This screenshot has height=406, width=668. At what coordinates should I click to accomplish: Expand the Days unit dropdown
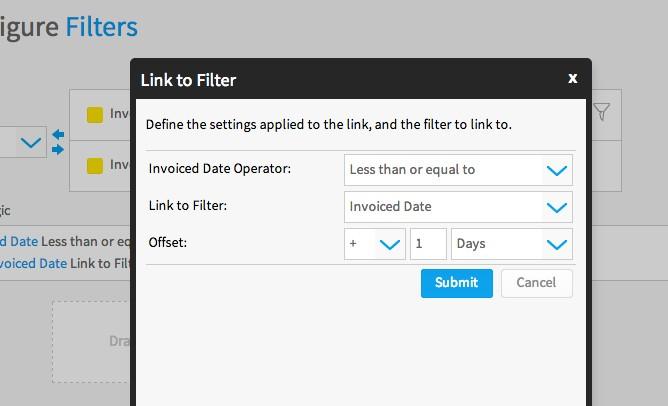click(512, 244)
